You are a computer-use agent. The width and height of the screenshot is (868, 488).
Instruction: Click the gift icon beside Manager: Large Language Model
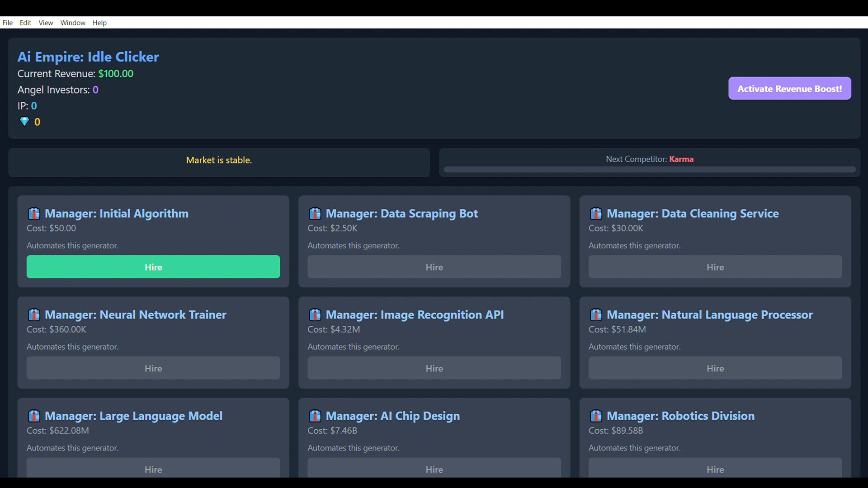tap(34, 416)
